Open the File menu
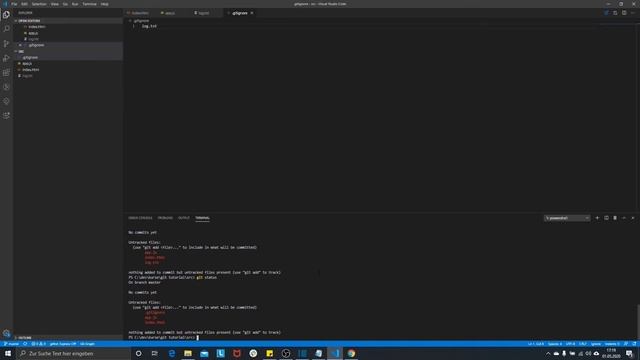This screenshot has height=360, width=640. click(x=14, y=4)
